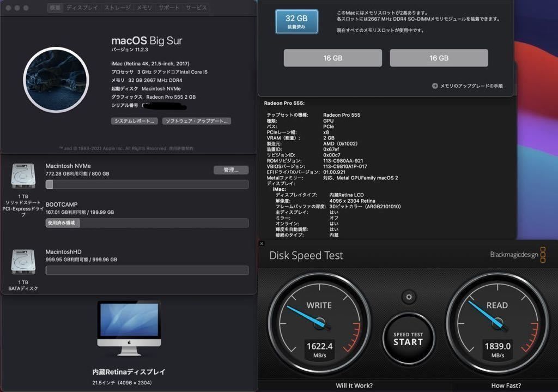Image resolution: width=558 pixels, height=392 pixels.
Task: Click the システムレポート... button
Action: click(134, 121)
